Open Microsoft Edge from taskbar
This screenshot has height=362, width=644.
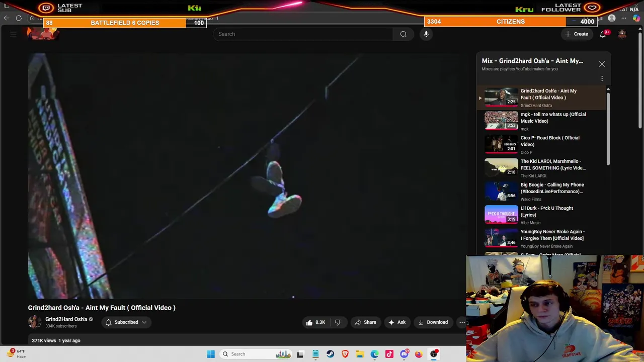tap(374, 354)
